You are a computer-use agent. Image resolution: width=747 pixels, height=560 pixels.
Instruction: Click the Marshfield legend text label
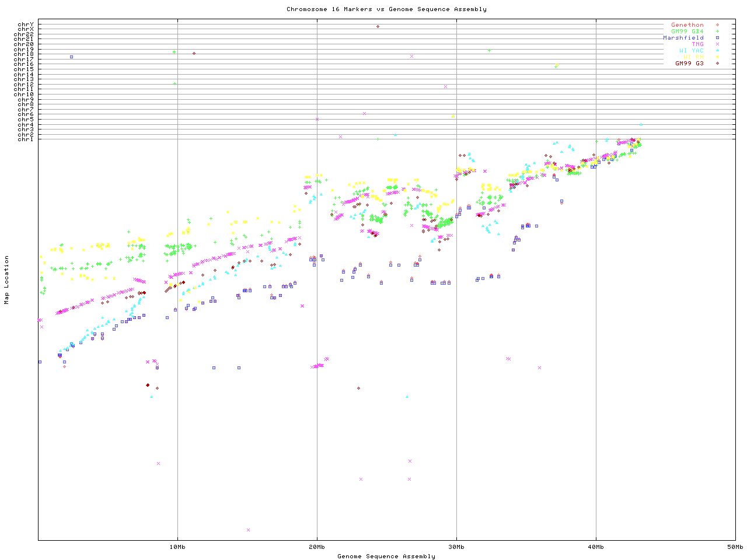coord(683,38)
